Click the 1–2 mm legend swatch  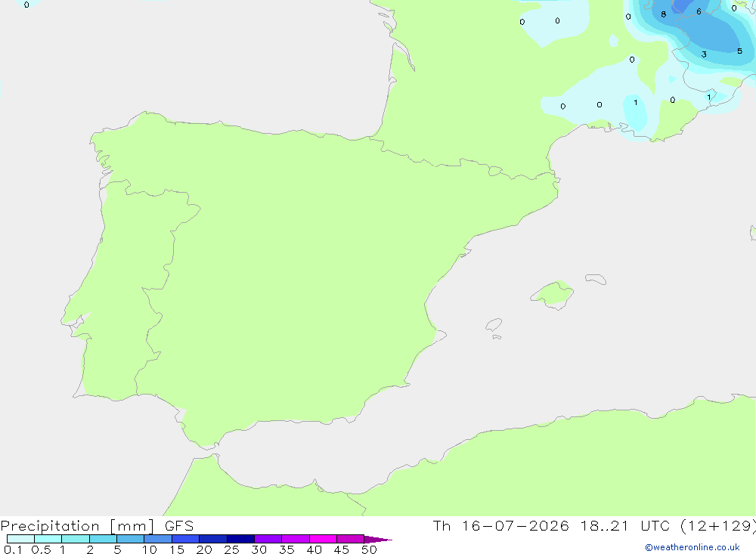(76, 539)
